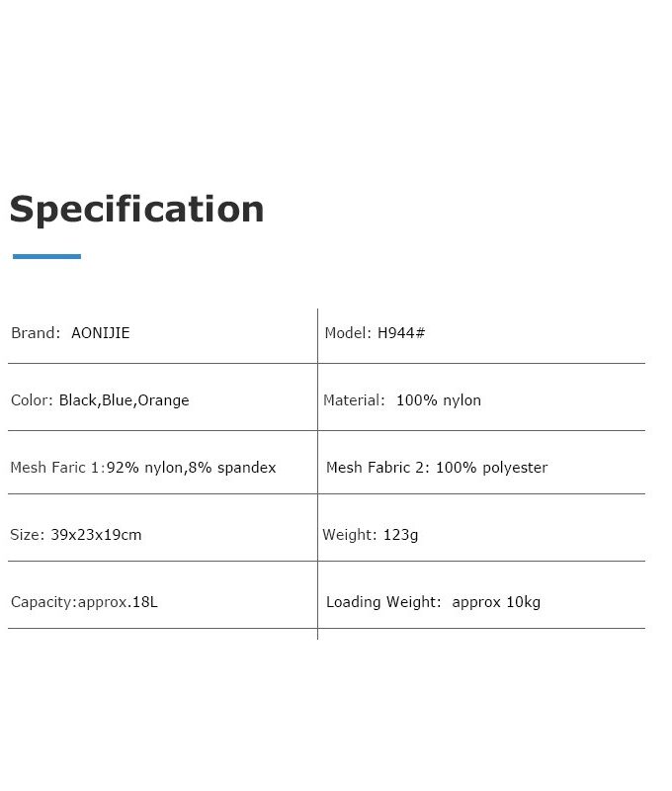Click the word AONIJIE

point(101,333)
